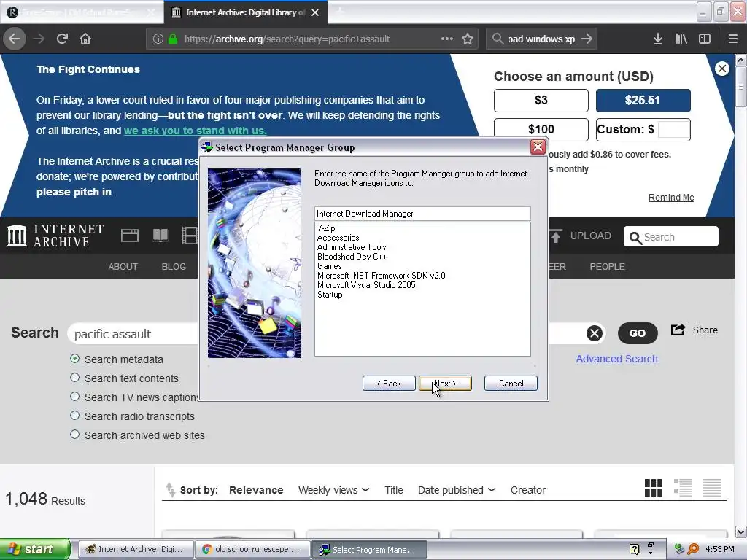
Task: Click the Internet Archive header Search box
Action: (671, 237)
